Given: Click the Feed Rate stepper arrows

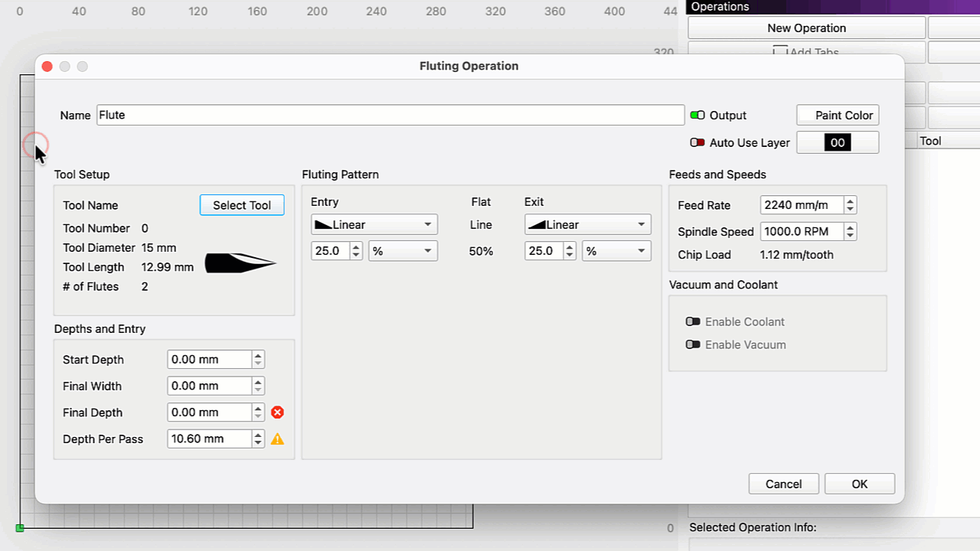Looking at the screenshot, I should (x=851, y=205).
